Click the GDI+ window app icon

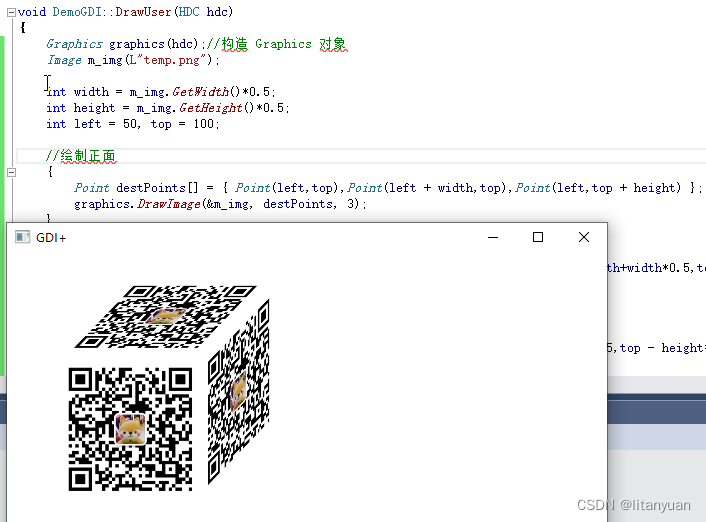(x=22, y=237)
